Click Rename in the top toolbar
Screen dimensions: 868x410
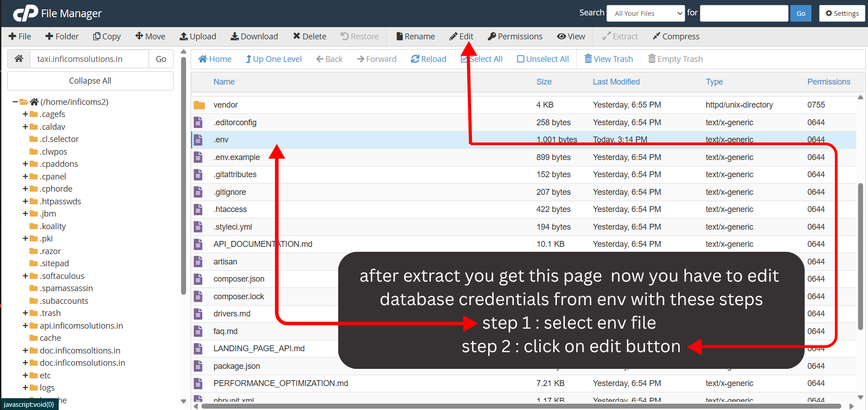point(415,36)
